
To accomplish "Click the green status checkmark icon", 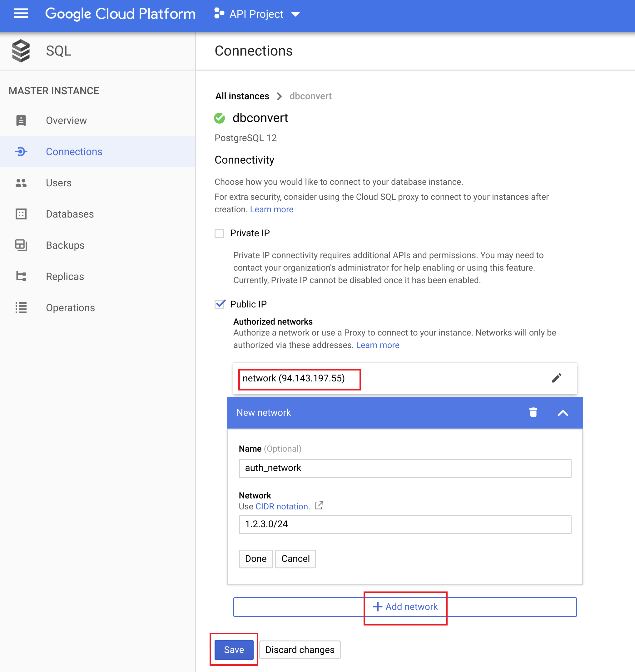I will pos(219,118).
